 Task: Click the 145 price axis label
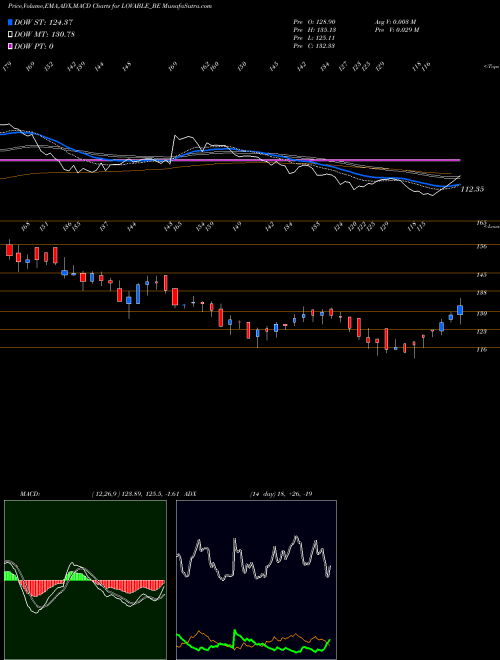click(481, 275)
